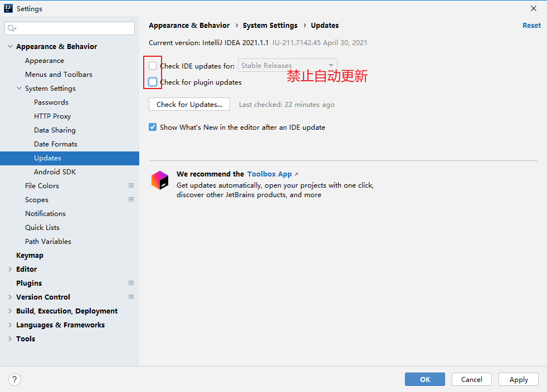
Task: Collapse Appearance & Behavior tree section
Action: point(10,46)
